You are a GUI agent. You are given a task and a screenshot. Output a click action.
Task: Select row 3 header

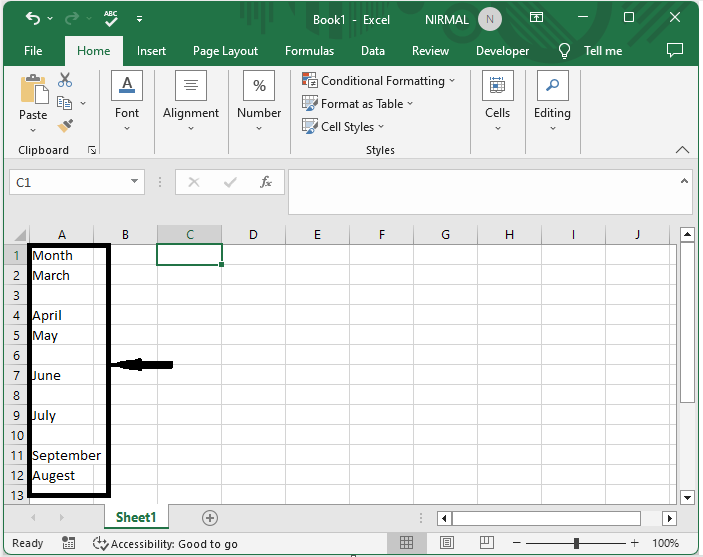(x=16, y=296)
